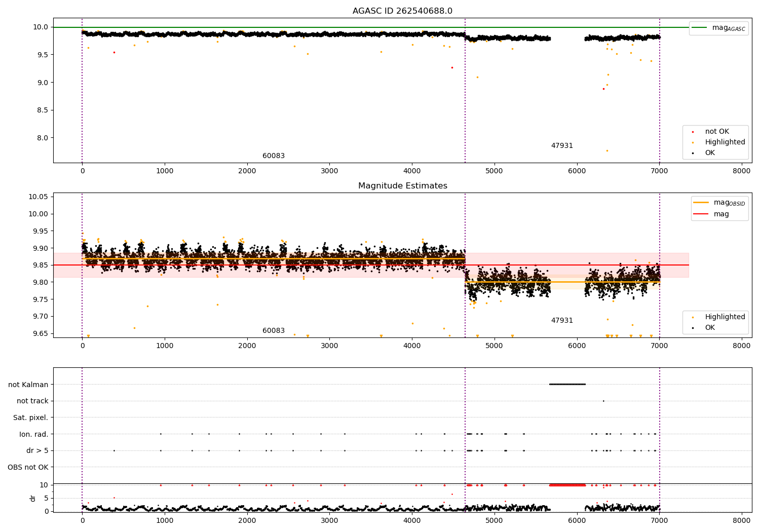
Task: Click the orange line sample beside mag OBSID in the legend
Action: [701, 203]
